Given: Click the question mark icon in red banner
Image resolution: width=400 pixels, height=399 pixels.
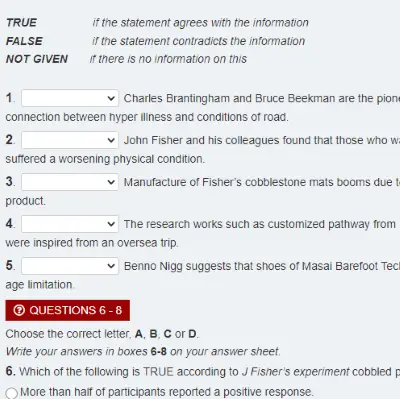Looking at the screenshot, I should (19, 310).
